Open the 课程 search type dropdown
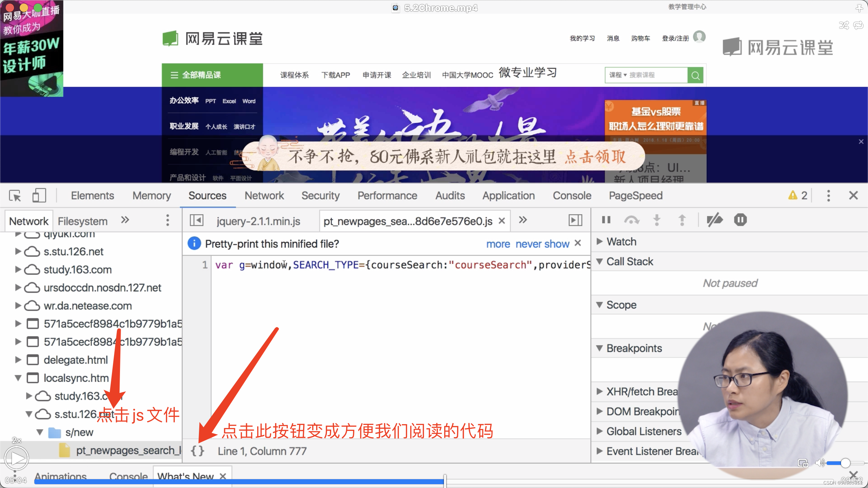 618,75
